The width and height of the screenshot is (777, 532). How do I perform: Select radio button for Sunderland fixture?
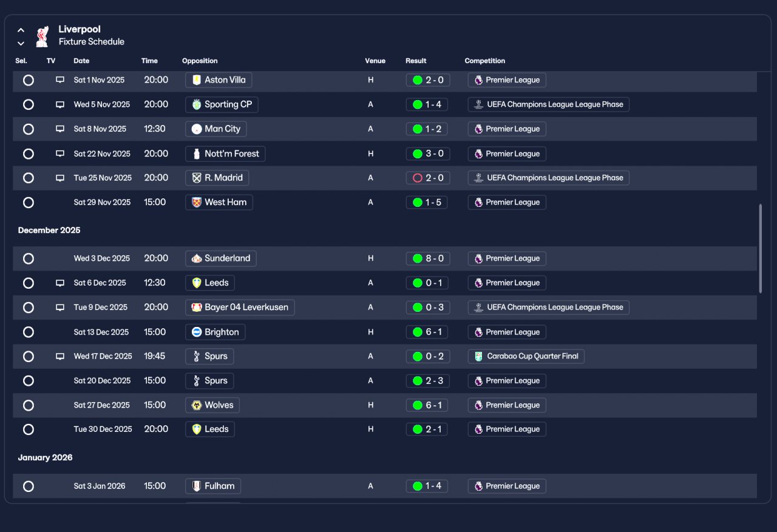tap(29, 258)
